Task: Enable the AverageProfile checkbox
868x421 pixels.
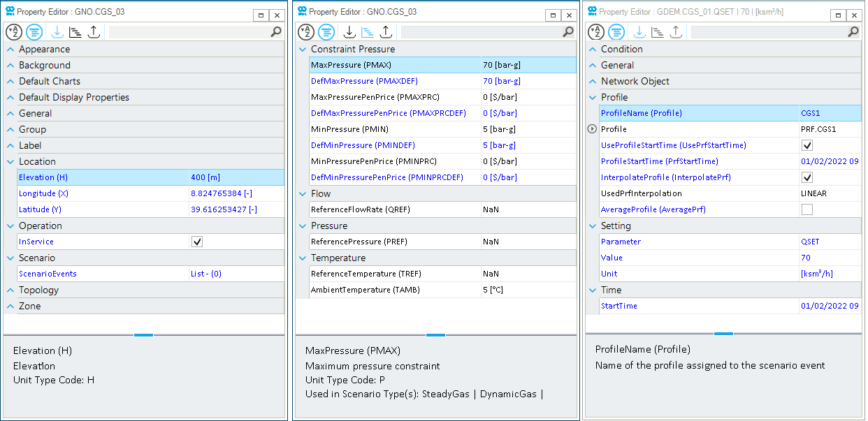Action: click(807, 209)
